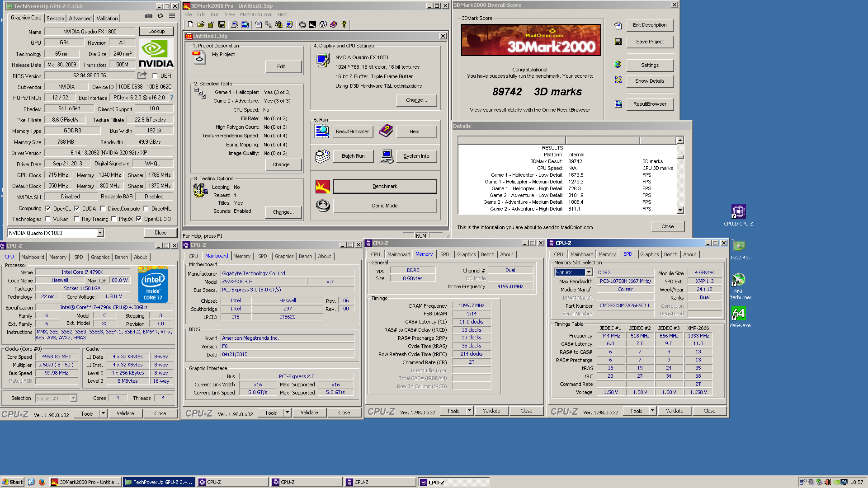
Task: Click Edit Description button
Action: (650, 25)
